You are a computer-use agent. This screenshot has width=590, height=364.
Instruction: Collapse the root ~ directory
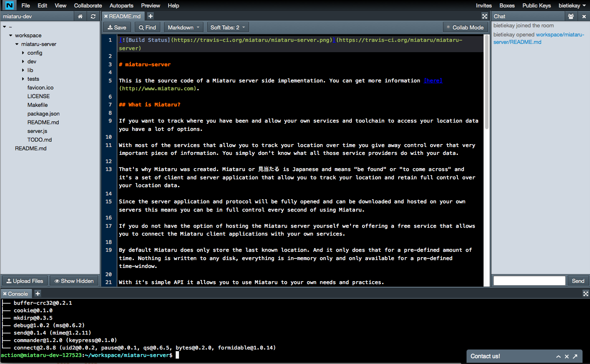tap(5, 27)
